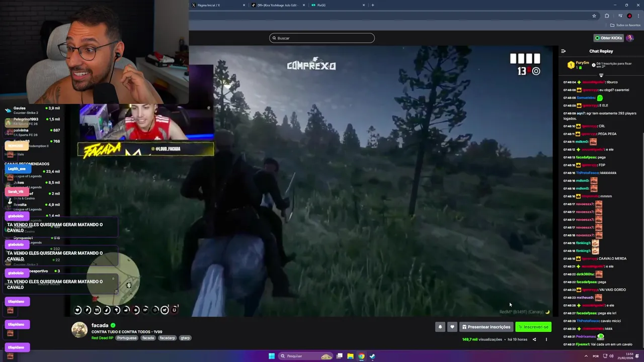Open the three-dot stream options menu
The image size is (644, 362).
click(x=546, y=339)
